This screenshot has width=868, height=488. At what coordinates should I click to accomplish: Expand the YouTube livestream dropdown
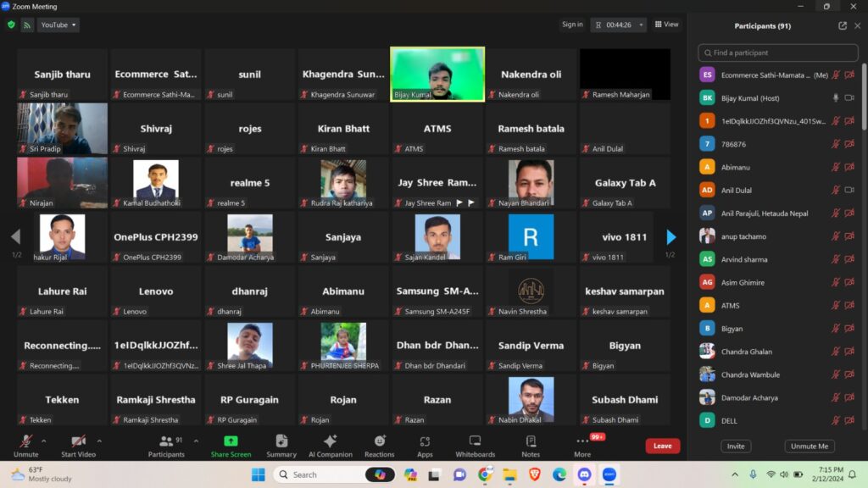(58, 25)
